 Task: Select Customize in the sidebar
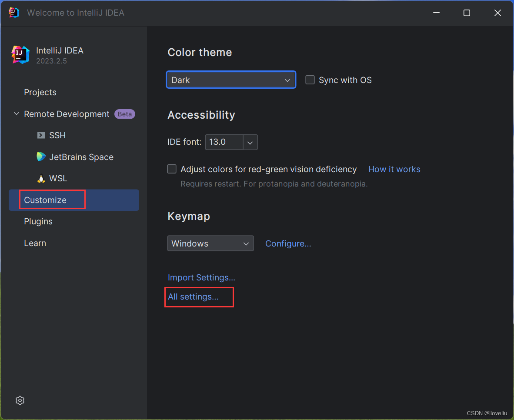pos(74,200)
